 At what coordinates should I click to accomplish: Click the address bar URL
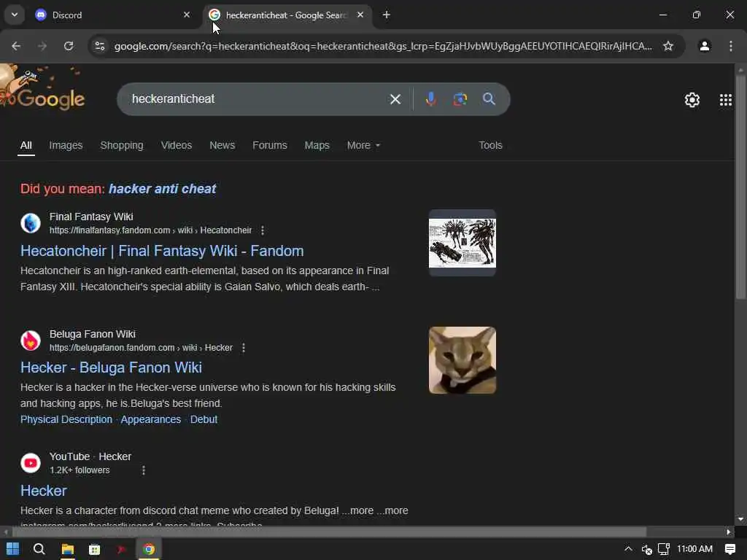pos(383,46)
